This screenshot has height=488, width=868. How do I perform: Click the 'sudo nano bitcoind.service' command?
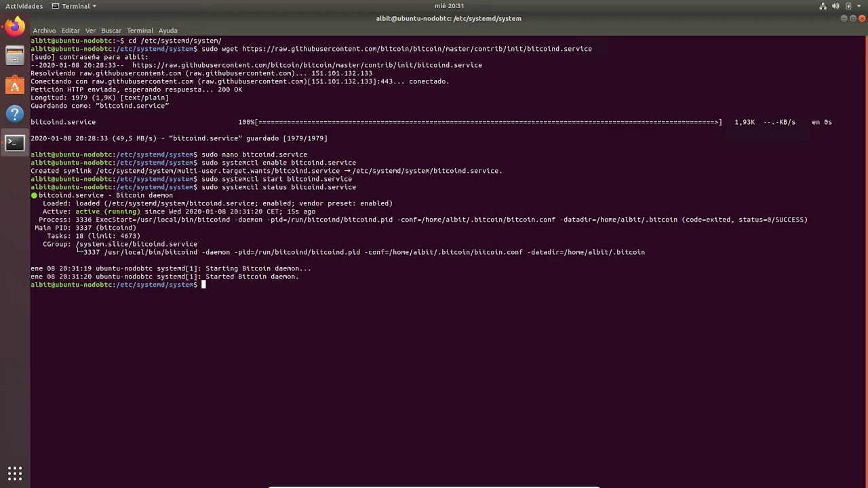point(254,155)
